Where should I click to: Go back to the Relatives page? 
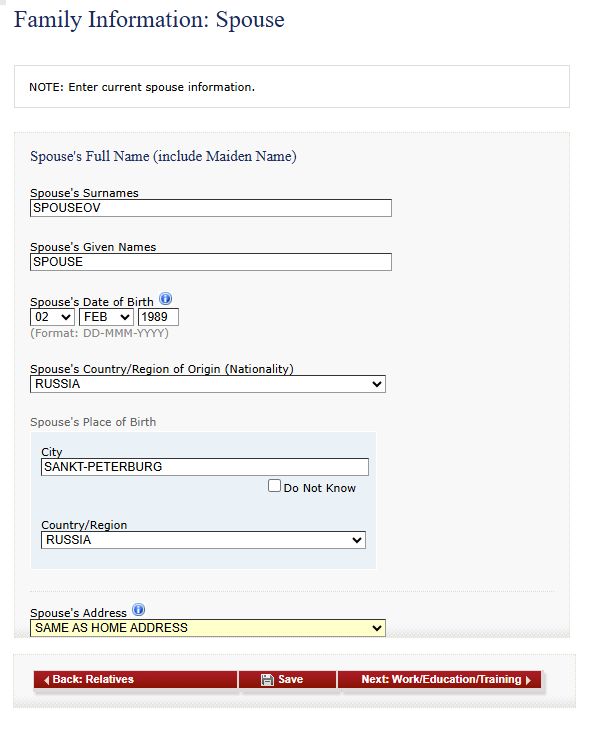tap(135, 680)
